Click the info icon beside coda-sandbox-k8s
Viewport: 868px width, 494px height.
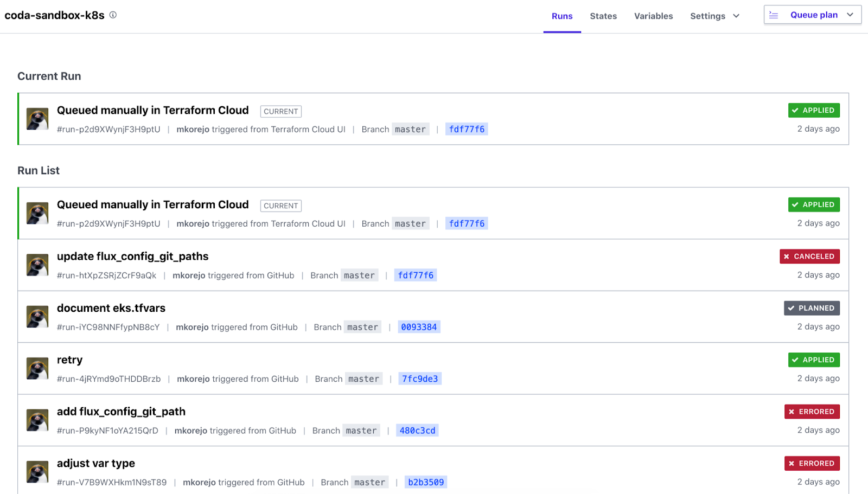coord(112,15)
